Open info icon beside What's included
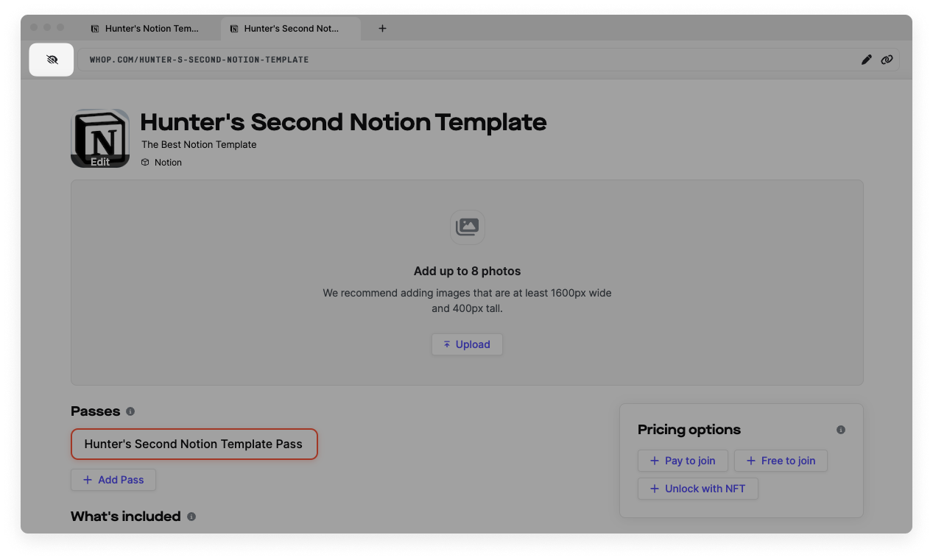The image size is (933, 560). 191,517
